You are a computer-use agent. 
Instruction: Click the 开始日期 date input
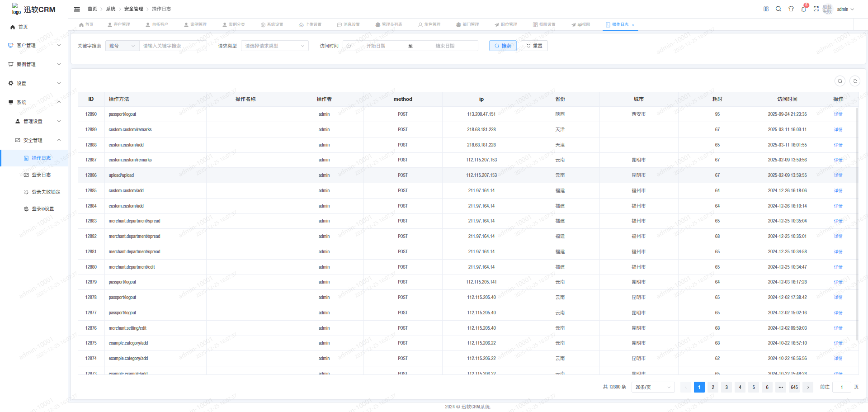pyautogui.click(x=376, y=46)
